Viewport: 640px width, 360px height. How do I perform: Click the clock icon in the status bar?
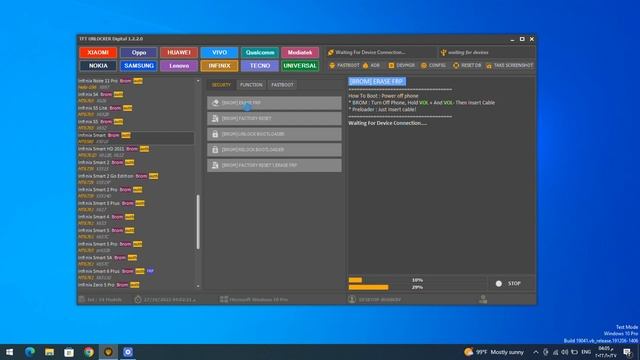(138, 300)
